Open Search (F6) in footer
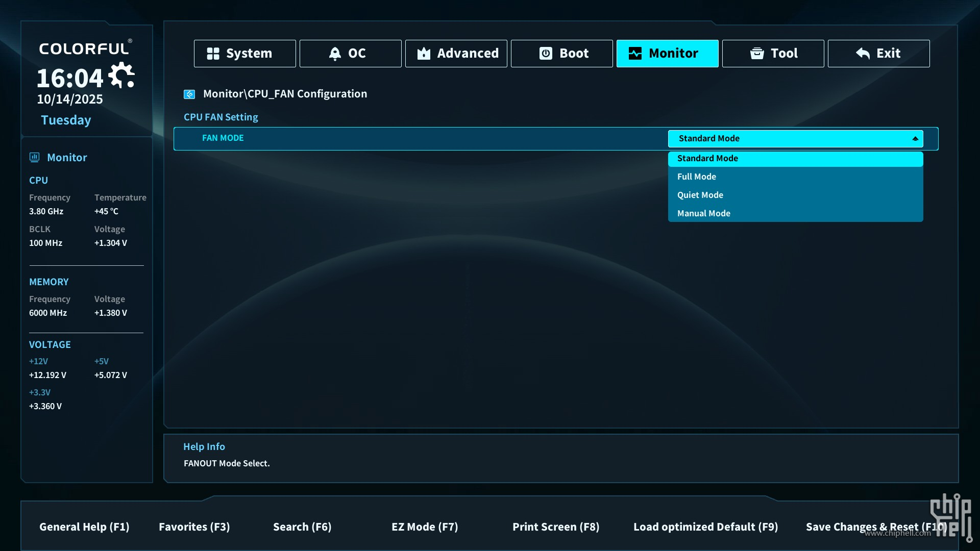This screenshot has width=980, height=551. coord(302,527)
